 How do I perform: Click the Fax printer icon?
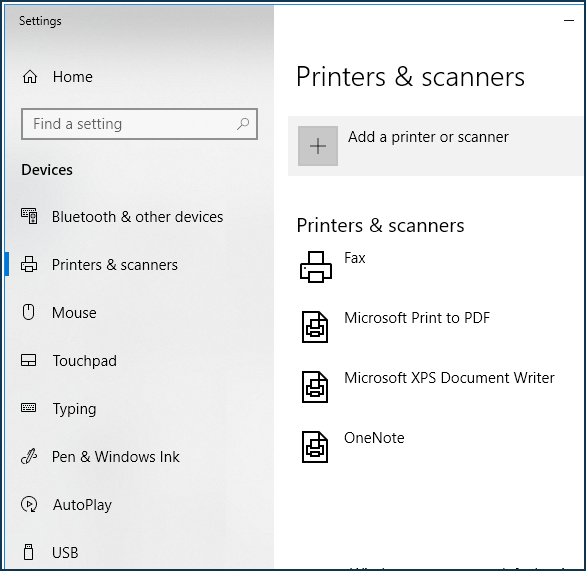316,267
